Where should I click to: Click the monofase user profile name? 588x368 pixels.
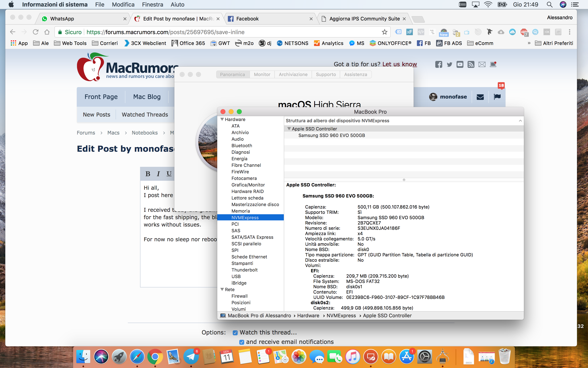[453, 97]
